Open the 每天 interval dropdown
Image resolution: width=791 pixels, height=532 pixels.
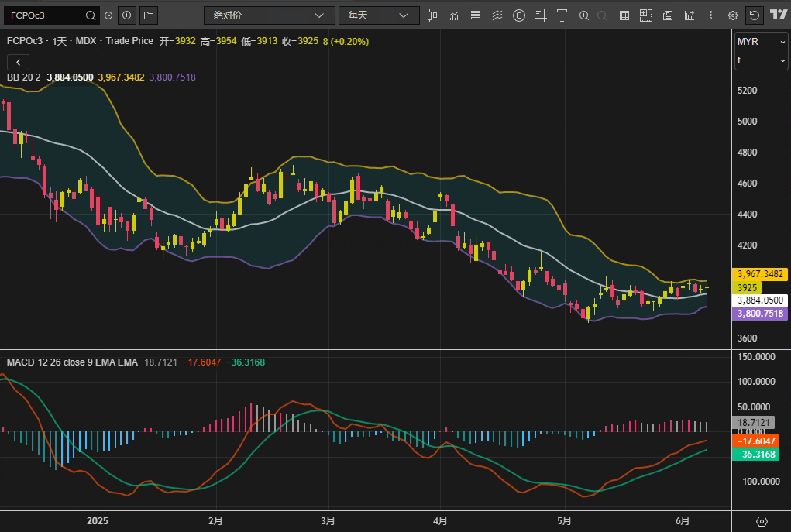coord(378,15)
